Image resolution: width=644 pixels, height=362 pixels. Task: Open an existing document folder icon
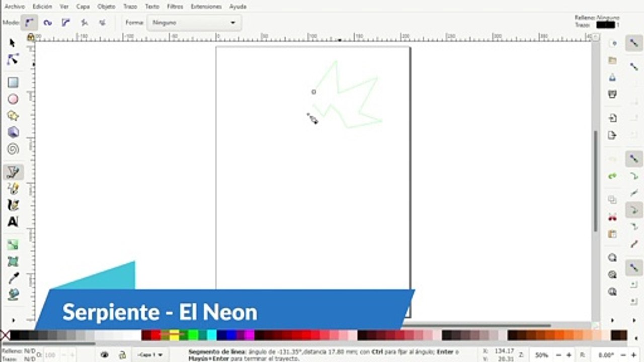[x=612, y=60]
